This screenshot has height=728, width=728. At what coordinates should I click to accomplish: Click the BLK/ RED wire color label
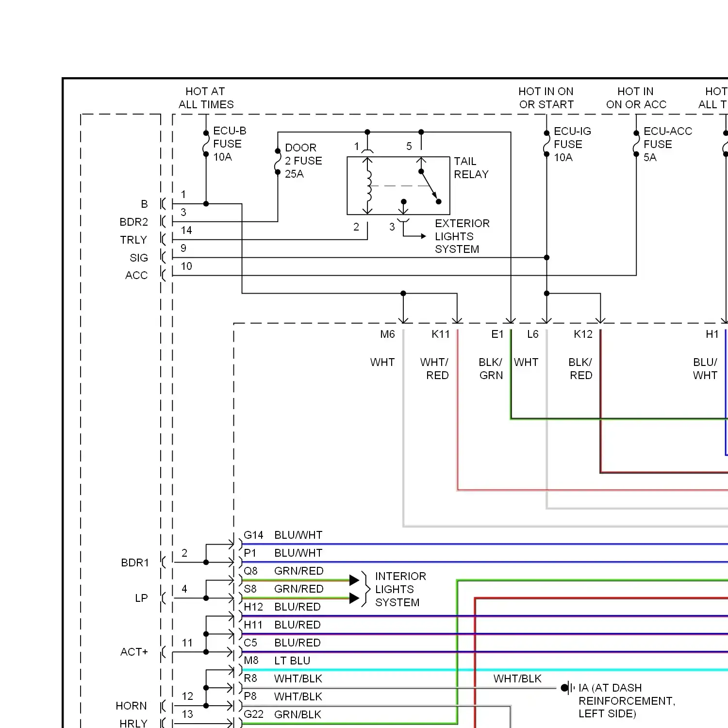click(580, 368)
